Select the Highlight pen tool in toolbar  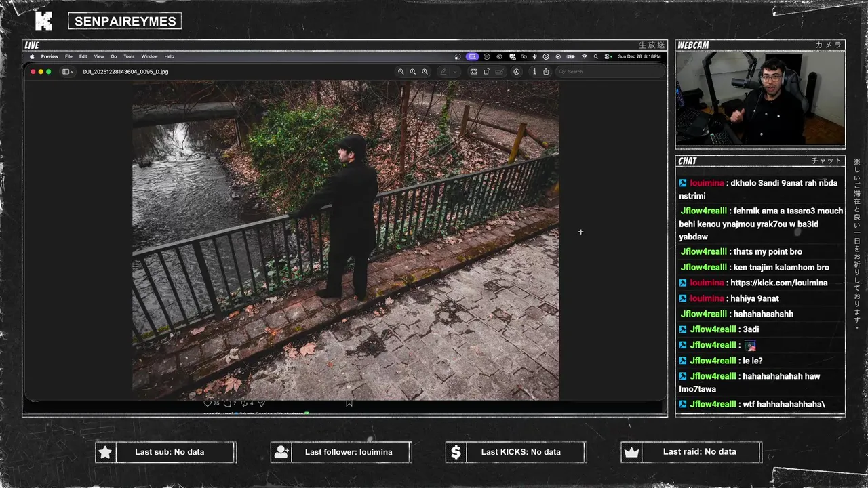[x=443, y=71]
